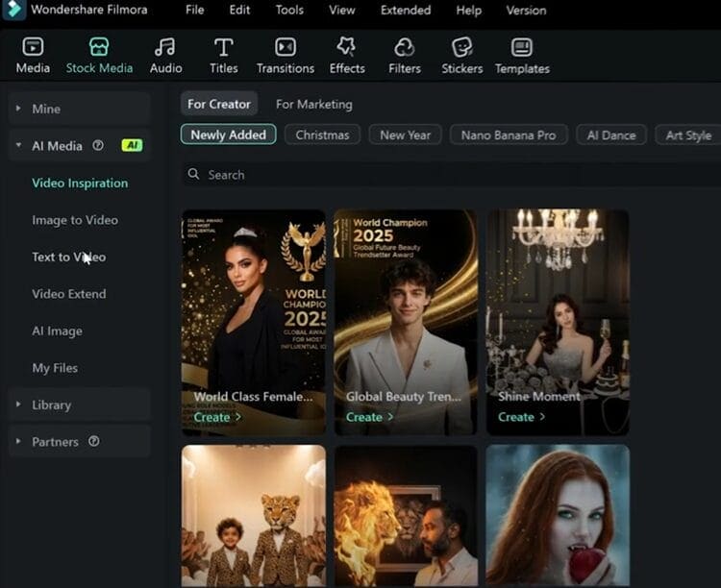Open the Stickers panel
The height and width of the screenshot is (588, 721).
click(x=462, y=56)
